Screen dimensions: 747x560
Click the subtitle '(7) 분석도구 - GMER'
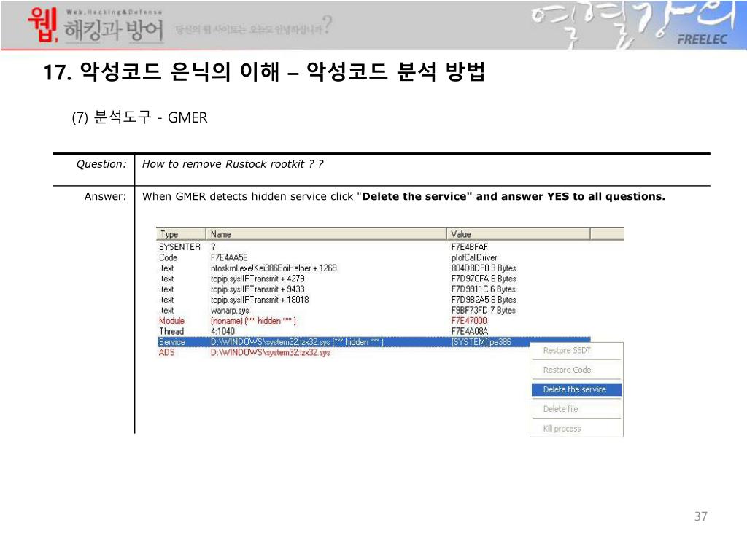point(139,117)
